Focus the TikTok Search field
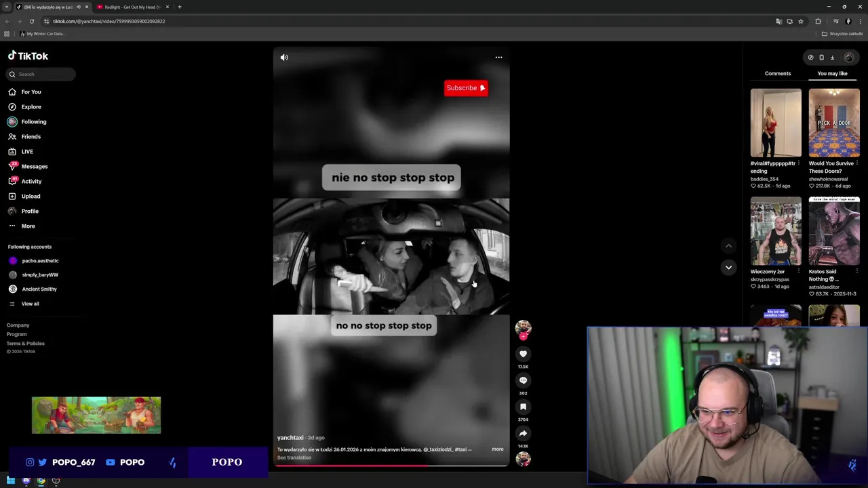The image size is (868, 488). pos(41,74)
